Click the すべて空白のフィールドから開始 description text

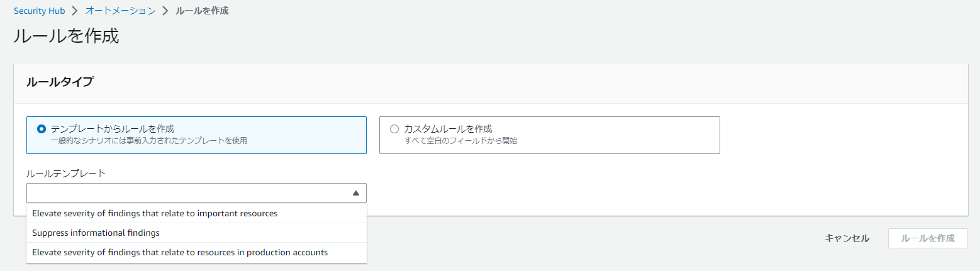coord(460,141)
